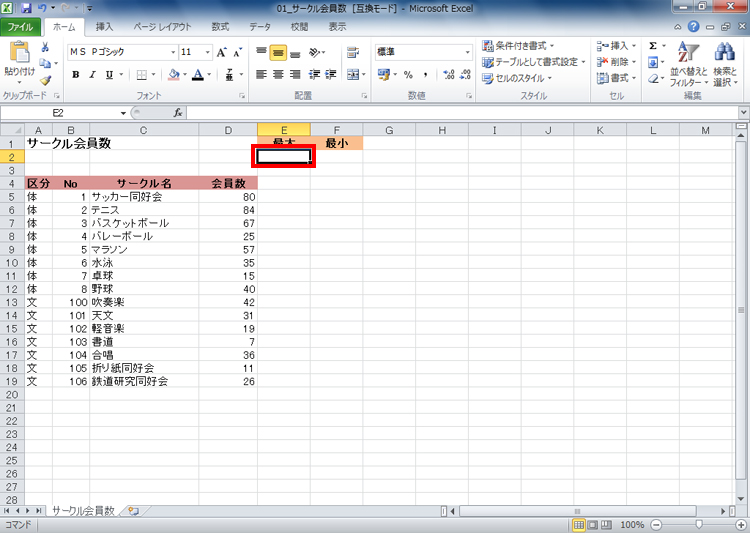
Task: Switch to Page Layout view icon
Action: [592, 525]
